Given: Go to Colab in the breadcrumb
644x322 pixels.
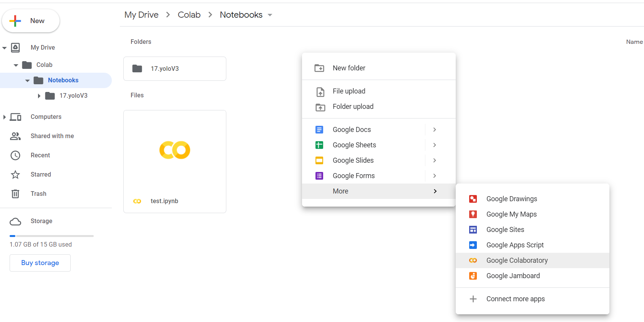Looking at the screenshot, I should pyautogui.click(x=189, y=15).
